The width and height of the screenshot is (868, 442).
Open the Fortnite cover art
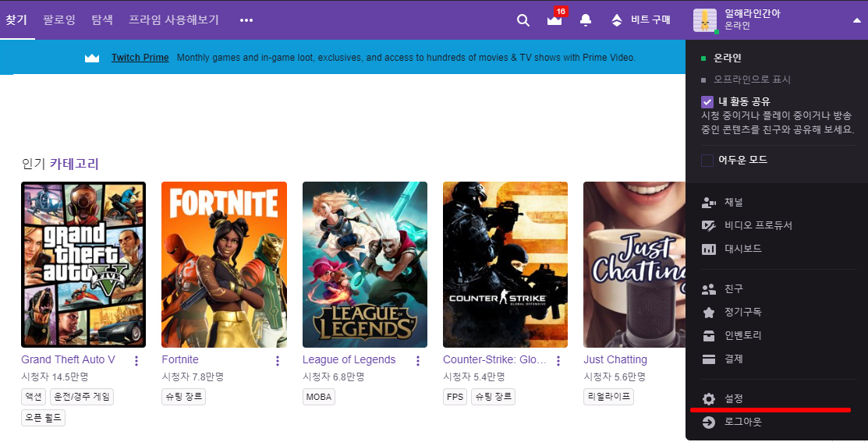coord(224,264)
